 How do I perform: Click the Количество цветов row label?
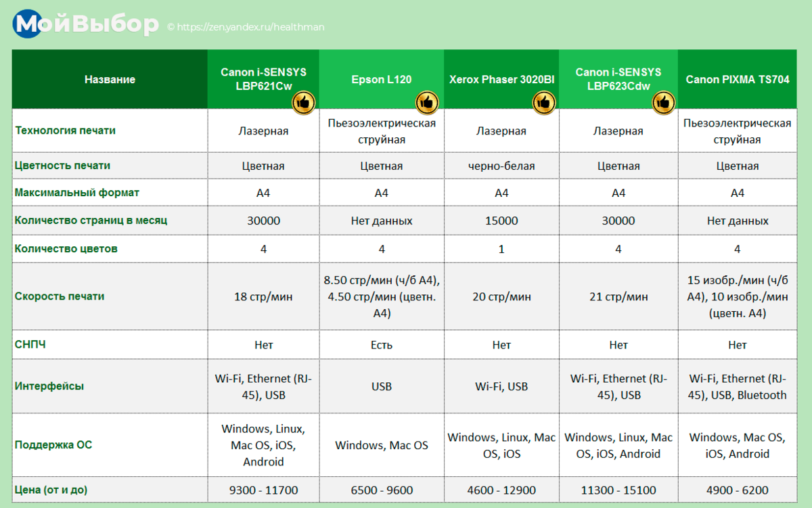point(66,249)
